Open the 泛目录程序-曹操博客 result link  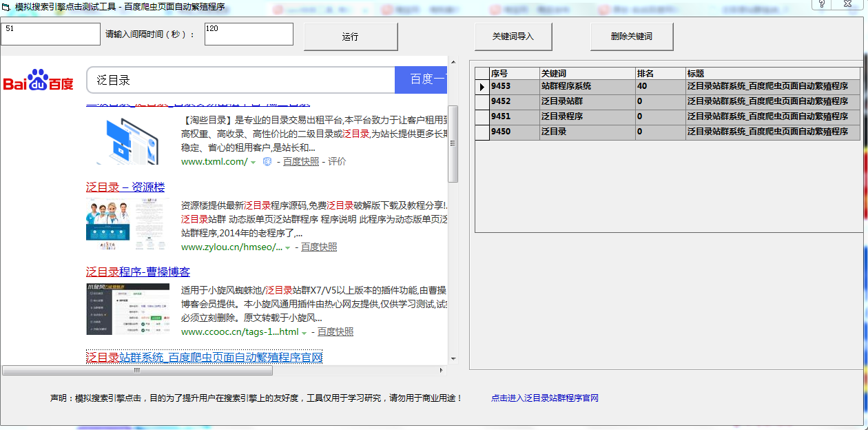coord(138,272)
